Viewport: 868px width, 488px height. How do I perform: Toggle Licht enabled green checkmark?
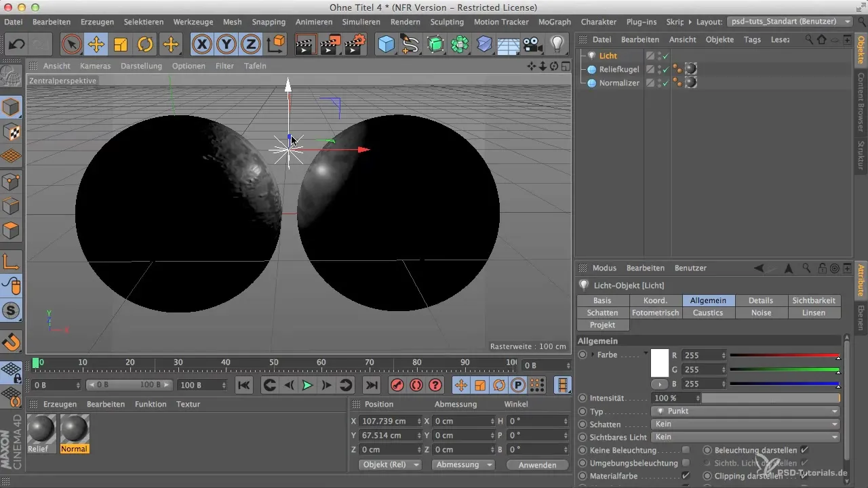(x=666, y=56)
